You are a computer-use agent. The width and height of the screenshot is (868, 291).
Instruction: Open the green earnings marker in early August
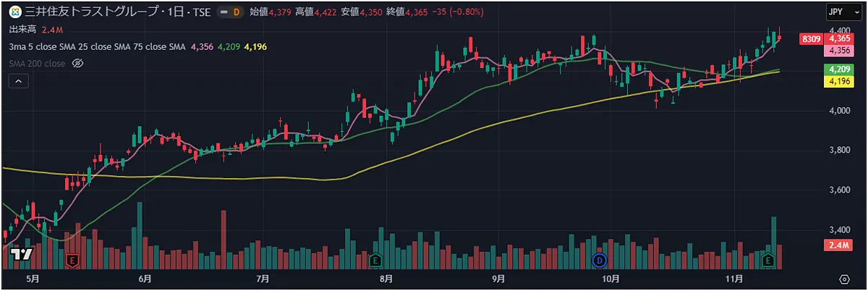click(x=375, y=259)
